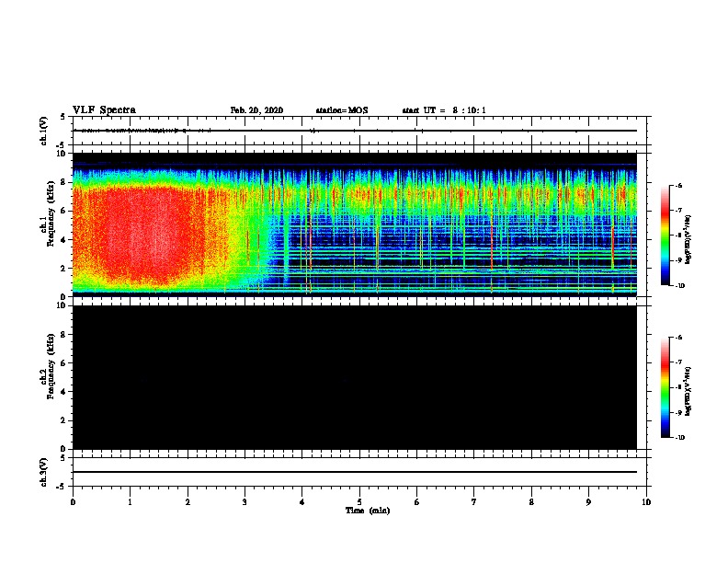The height and width of the screenshot is (563, 728).
Task: Click the ch.2 colorbar log(PSD) label
Action: pyautogui.click(x=688, y=391)
